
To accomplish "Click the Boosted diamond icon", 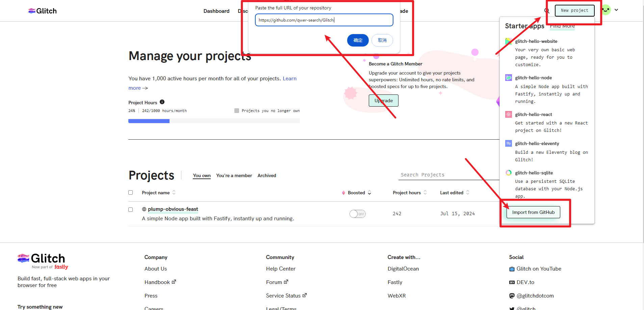I will click(343, 193).
